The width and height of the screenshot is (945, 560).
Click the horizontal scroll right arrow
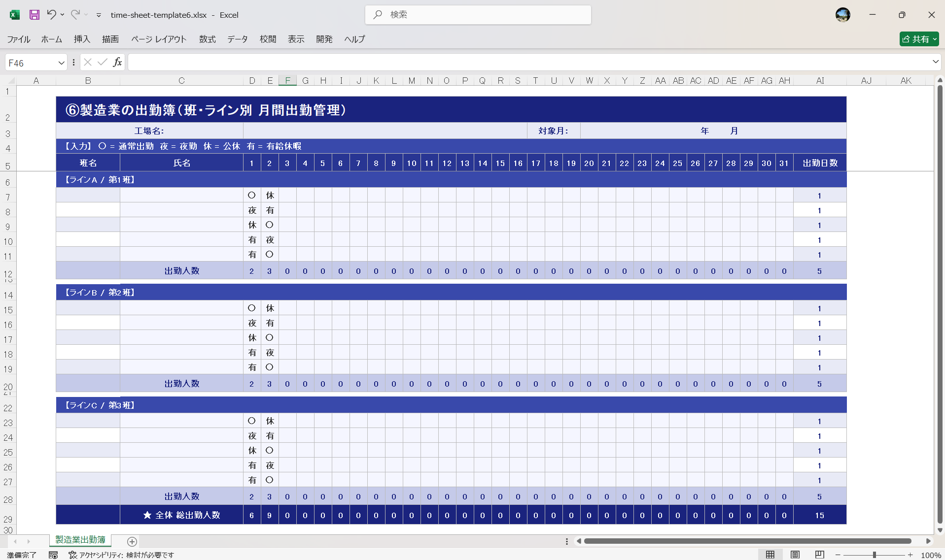928,541
